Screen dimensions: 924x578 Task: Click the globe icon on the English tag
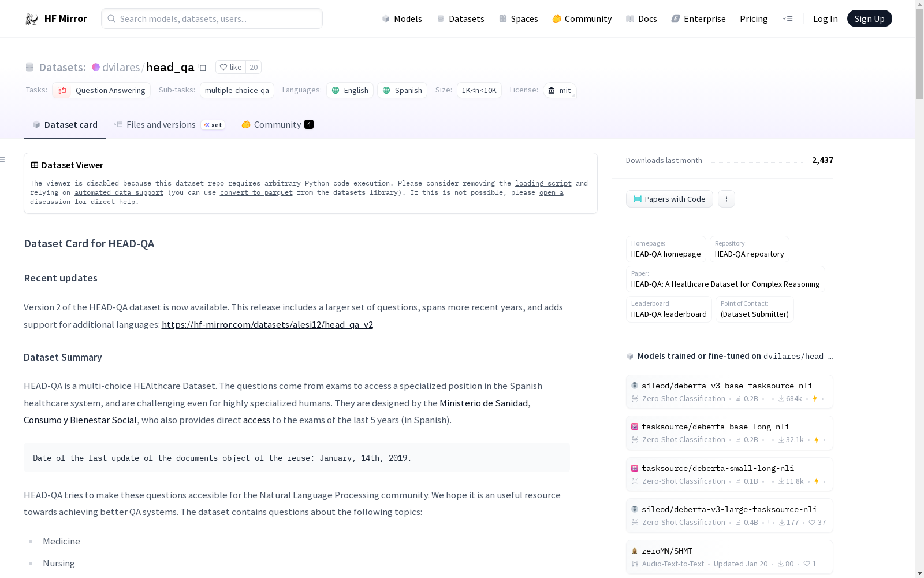click(336, 90)
